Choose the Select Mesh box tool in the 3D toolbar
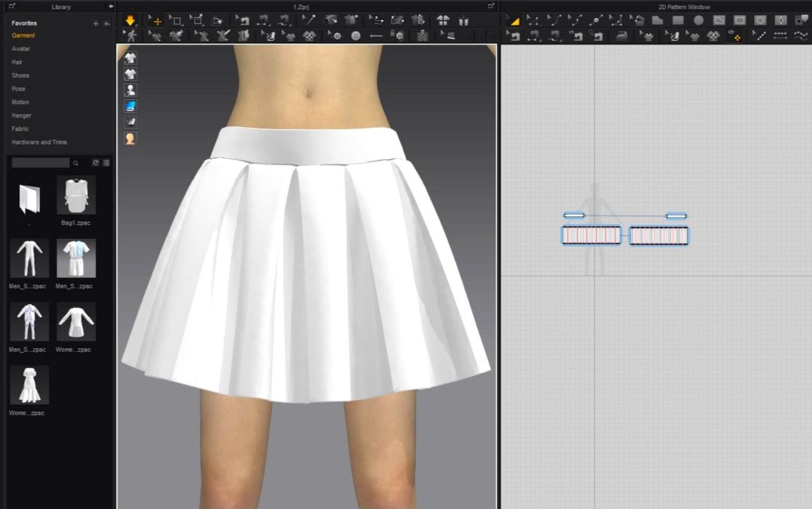 click(176, 21)
